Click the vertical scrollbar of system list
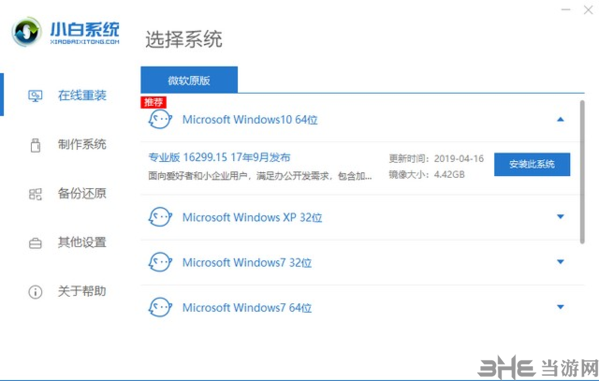Viewport: 599px width, 381px height. (582, 172)
